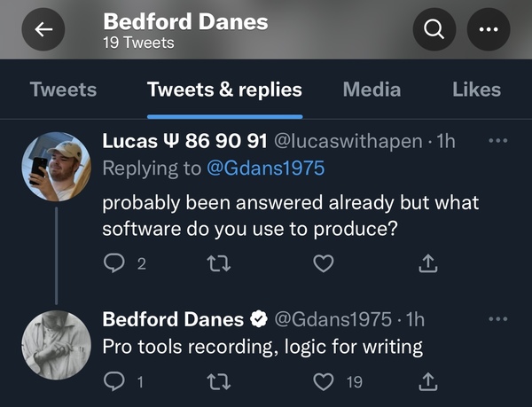Reply to Bedford Danes' Pro tools tweet

click(114, 381)
